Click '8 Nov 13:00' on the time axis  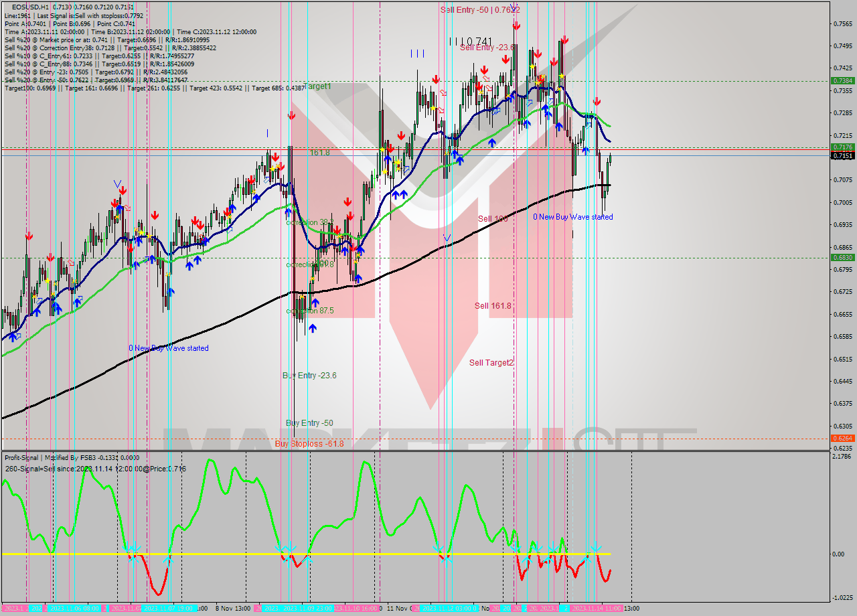(x=231, y=609)
